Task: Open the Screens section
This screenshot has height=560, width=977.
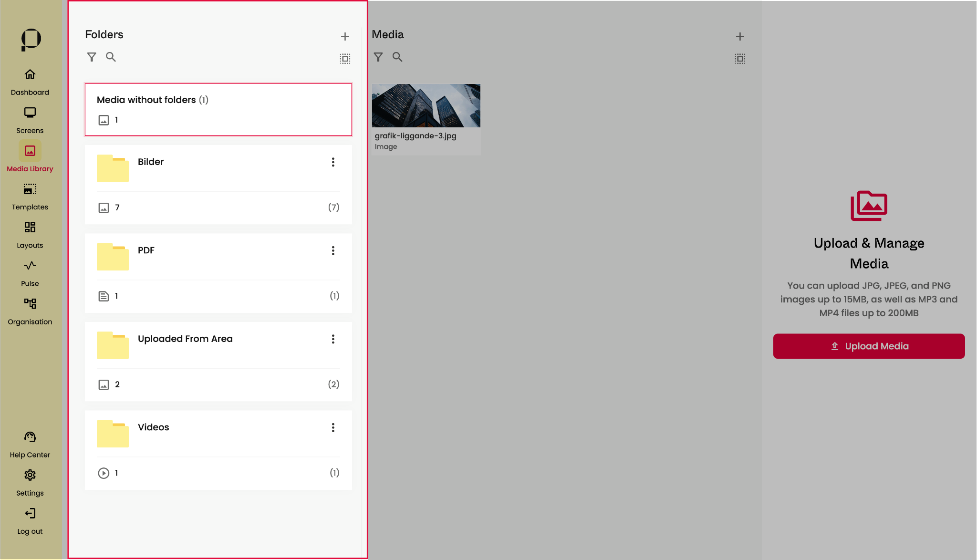Action: click(30, 119)
